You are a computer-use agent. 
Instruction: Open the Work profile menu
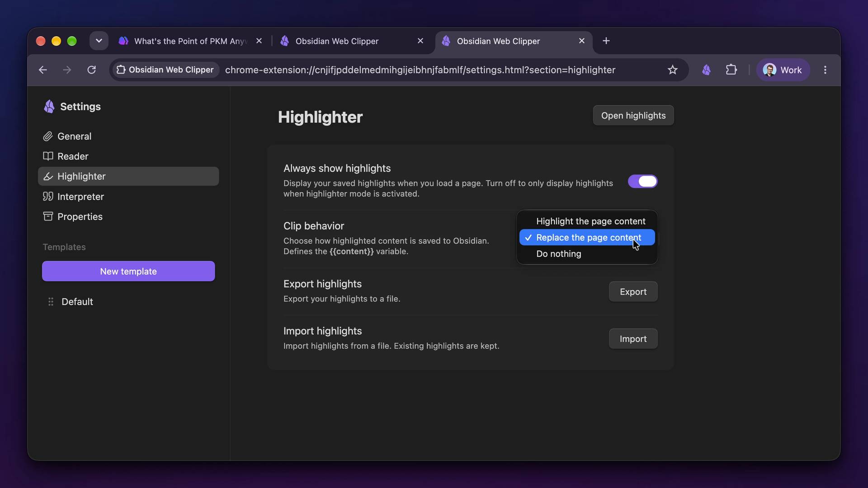point(783,70)
